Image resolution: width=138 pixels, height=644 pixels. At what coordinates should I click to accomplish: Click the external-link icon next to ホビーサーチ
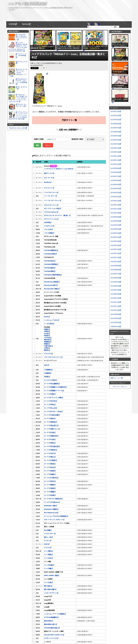[x=53, y=178]
